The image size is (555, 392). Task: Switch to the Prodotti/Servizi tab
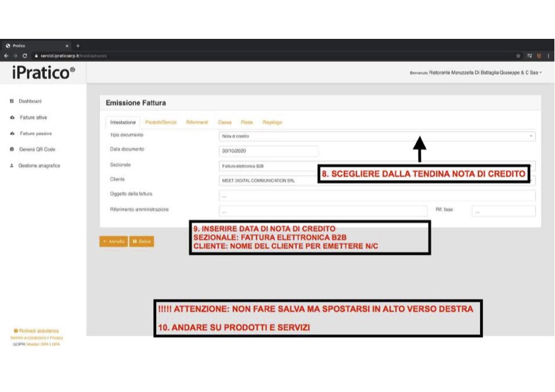161,122
